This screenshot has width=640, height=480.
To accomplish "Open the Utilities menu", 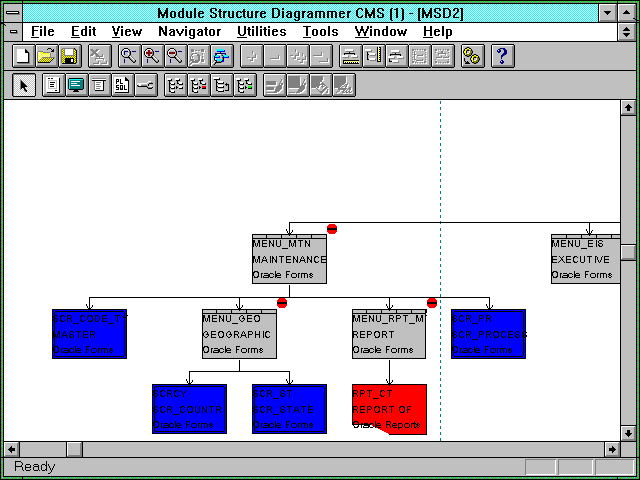I will [x=262, y=31].
